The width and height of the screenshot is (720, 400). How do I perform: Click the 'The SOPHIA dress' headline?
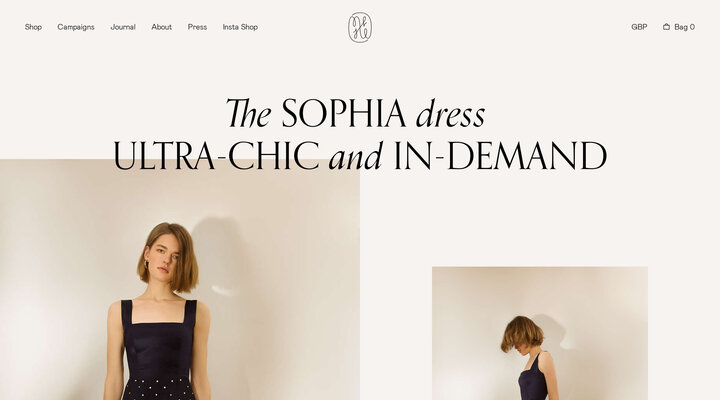[x=355, y=113]
